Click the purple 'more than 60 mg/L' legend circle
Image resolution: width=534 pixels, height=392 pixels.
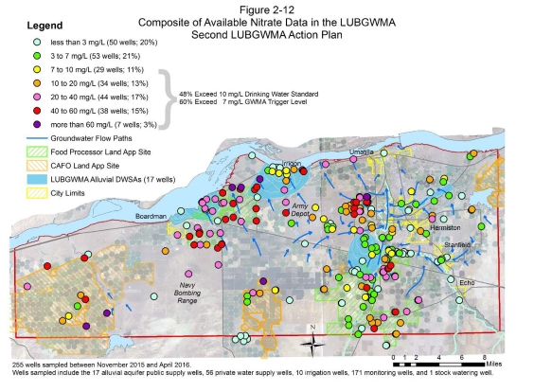[x=37, y=124]
